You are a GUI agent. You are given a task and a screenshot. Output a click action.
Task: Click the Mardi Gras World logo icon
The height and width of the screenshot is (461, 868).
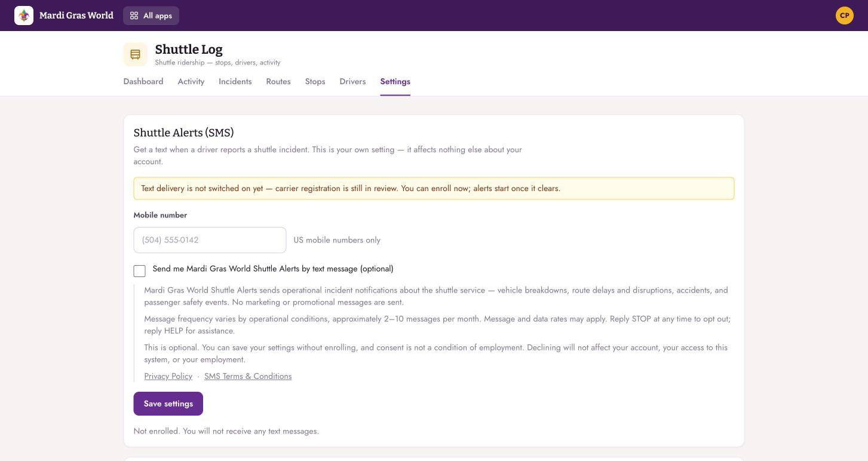pos(24,16)
